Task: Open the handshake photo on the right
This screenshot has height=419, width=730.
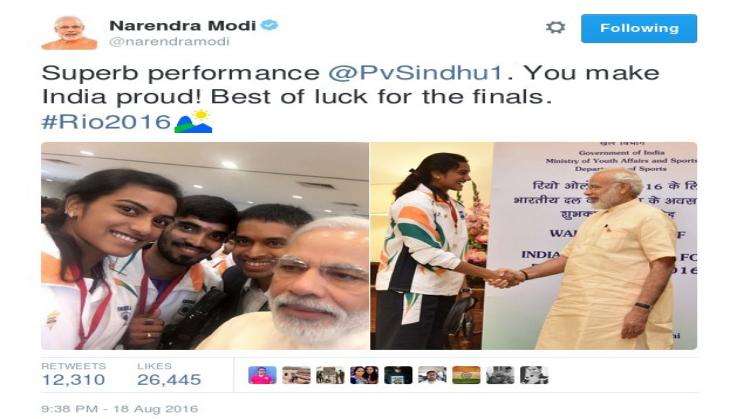Action: pos(534,246)
